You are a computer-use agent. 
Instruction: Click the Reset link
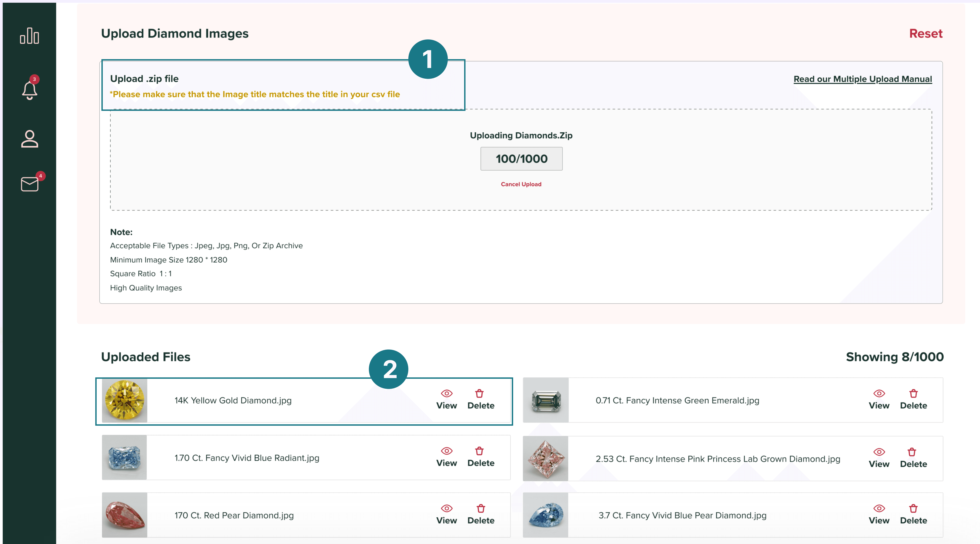point(926,33)
